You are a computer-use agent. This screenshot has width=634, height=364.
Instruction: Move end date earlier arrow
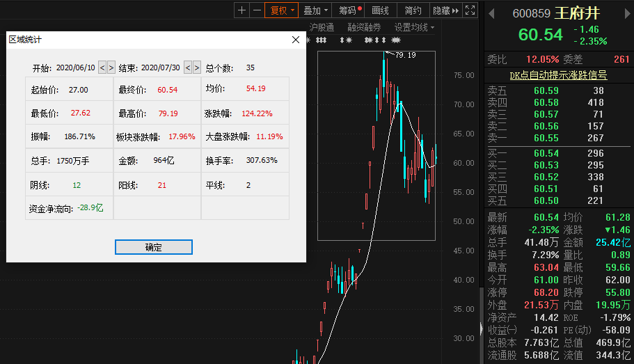(188, 68)
